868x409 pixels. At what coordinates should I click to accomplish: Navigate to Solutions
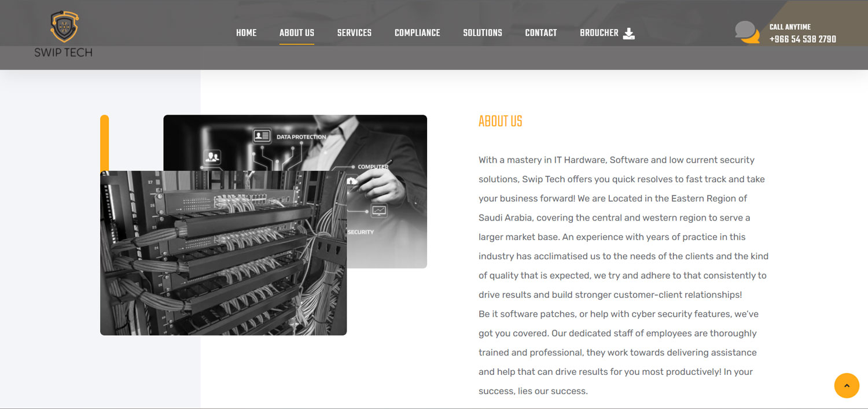[x=483, y=33]
